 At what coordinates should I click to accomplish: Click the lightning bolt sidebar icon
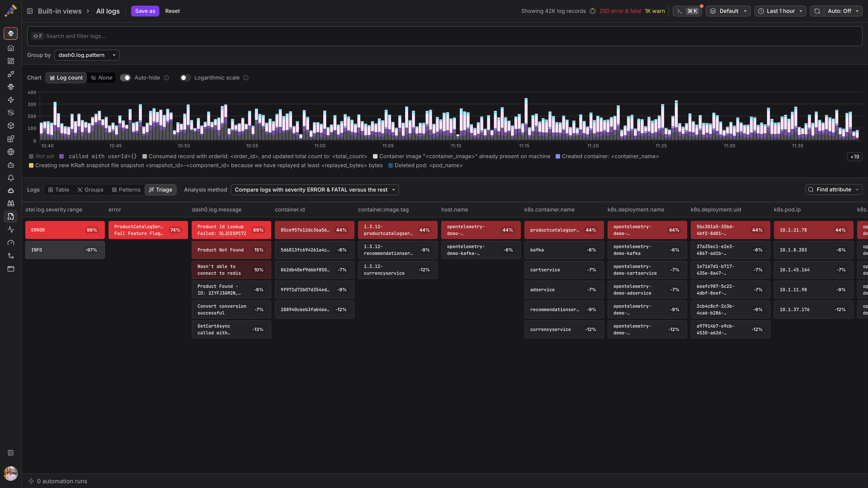[11, 100]
